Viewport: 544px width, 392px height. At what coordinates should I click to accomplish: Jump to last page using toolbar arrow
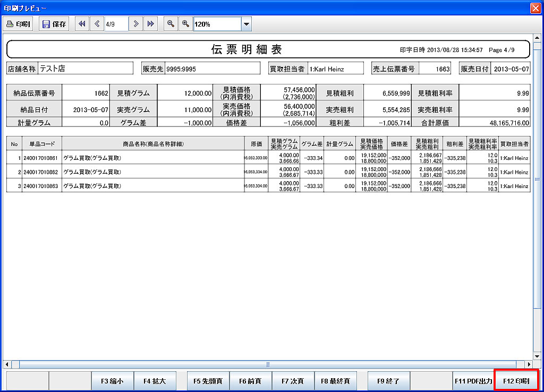tap(151, 24)
